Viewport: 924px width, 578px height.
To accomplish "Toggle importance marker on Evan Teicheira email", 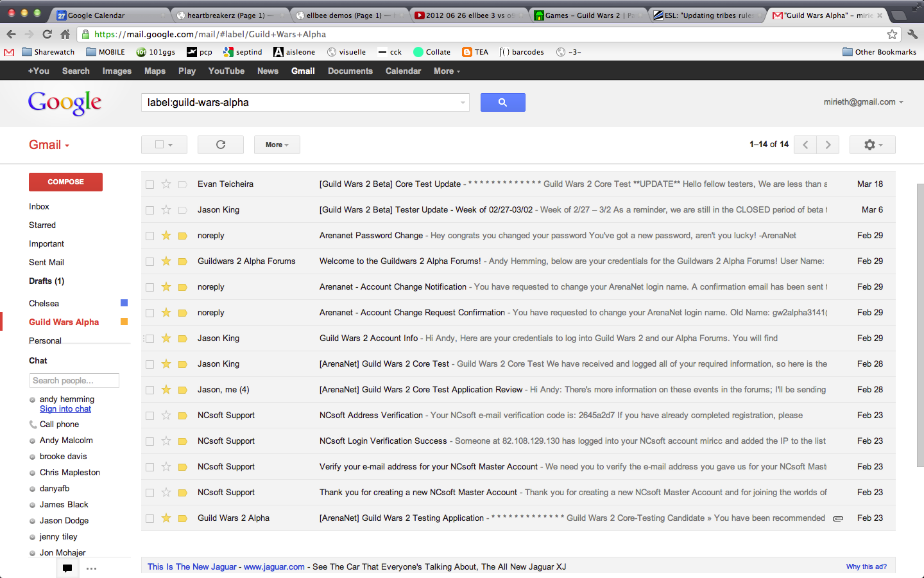I will [182, 184].
